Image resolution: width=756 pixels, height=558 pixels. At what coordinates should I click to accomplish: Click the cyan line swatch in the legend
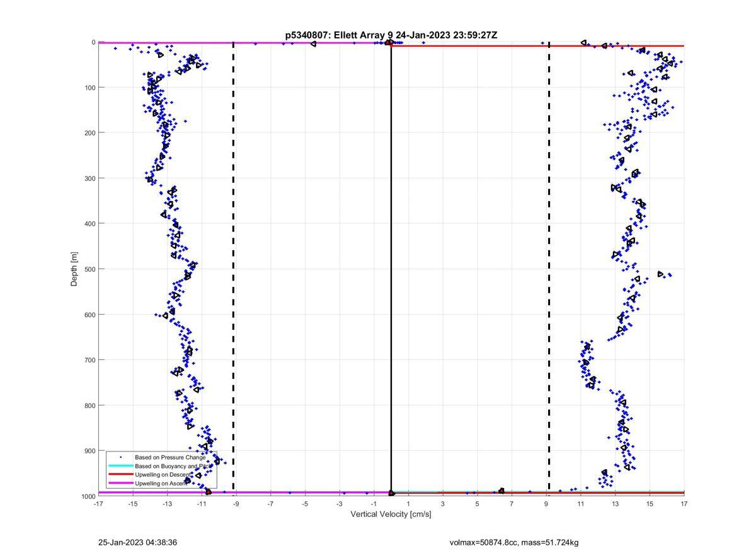pos(120,466)
